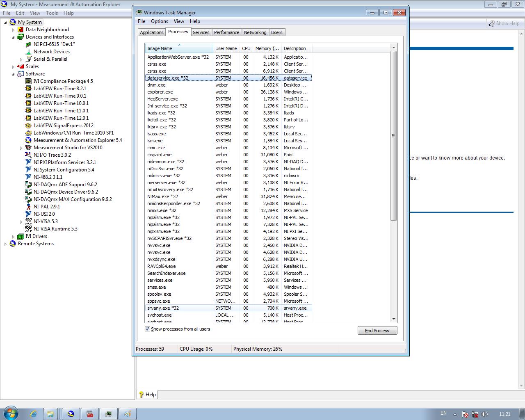Click the Devices and Interfaces icon
525x420 pixels.
[x=21, y=37]
